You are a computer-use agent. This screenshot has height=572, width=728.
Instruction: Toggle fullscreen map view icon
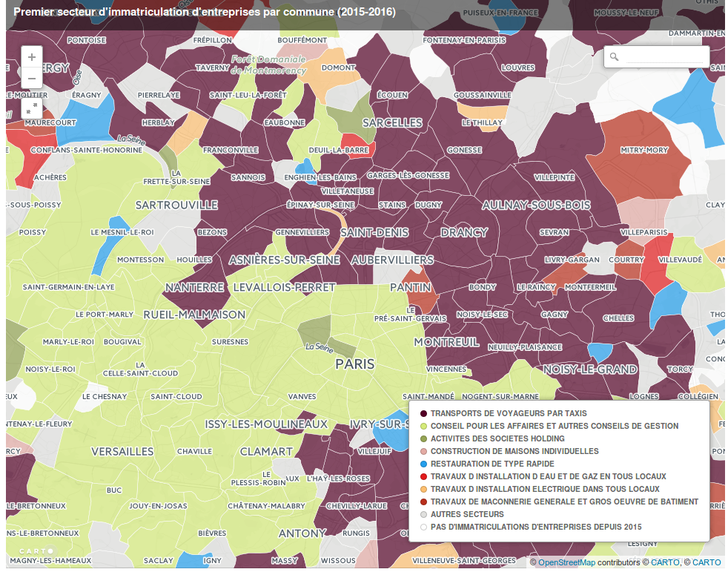tap(32, 109)
